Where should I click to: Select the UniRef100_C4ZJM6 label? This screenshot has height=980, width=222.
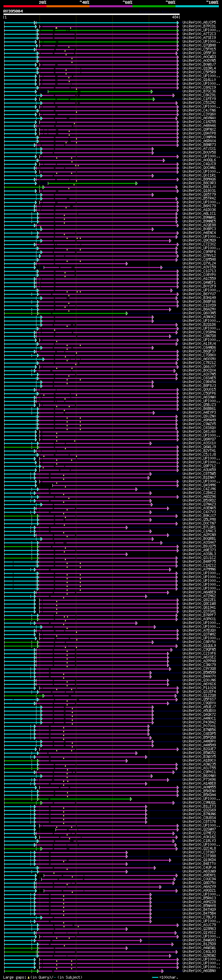pyautogui.click(x=199, y=489)
